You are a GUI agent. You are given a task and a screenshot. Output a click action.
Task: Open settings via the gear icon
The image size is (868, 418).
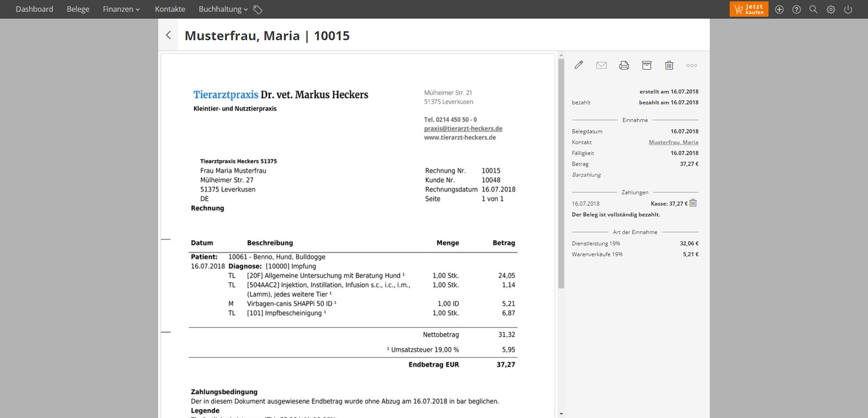point(831,9)
